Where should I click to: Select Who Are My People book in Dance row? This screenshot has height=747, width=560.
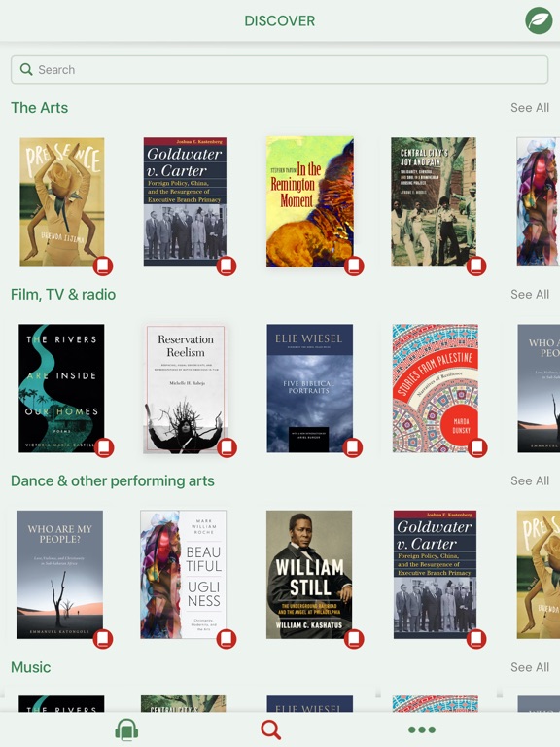[59, 575]
